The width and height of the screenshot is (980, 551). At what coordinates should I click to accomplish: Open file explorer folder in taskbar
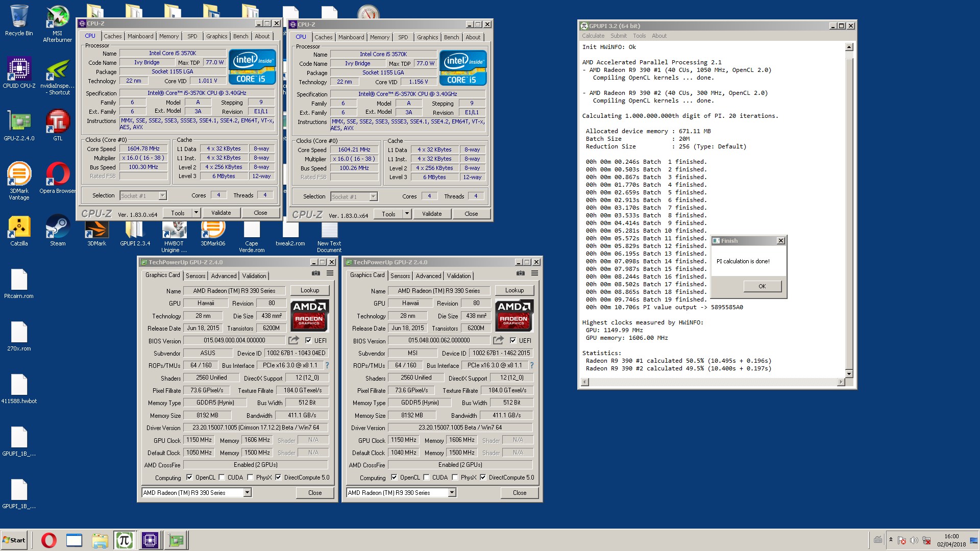tap(100, 540)
